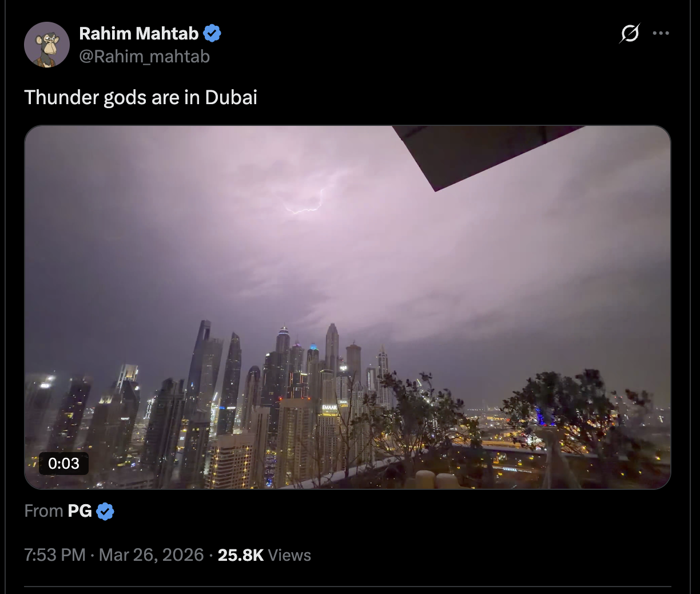The width and height of the screenshot is (700, 594).
Task: Open the three-dot more options menu
Action: (x=661, y=33)
